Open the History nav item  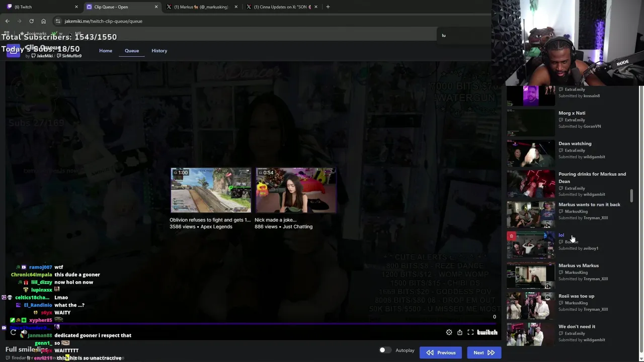(159, 50)
